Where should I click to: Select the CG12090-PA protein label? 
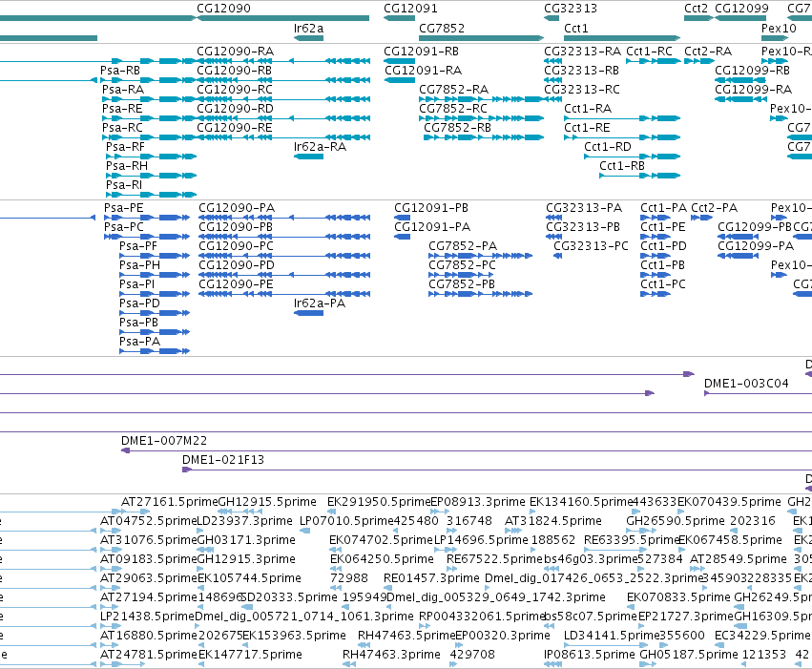237,208
